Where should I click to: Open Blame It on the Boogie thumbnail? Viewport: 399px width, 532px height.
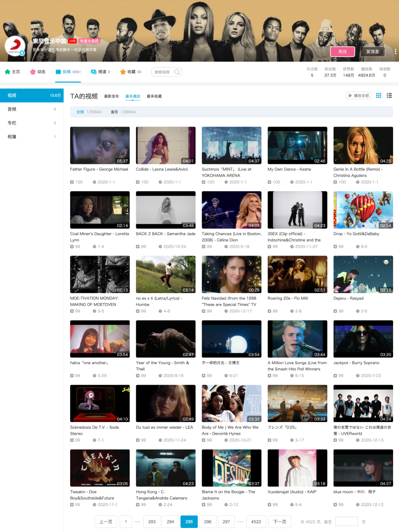coord(232,468)
